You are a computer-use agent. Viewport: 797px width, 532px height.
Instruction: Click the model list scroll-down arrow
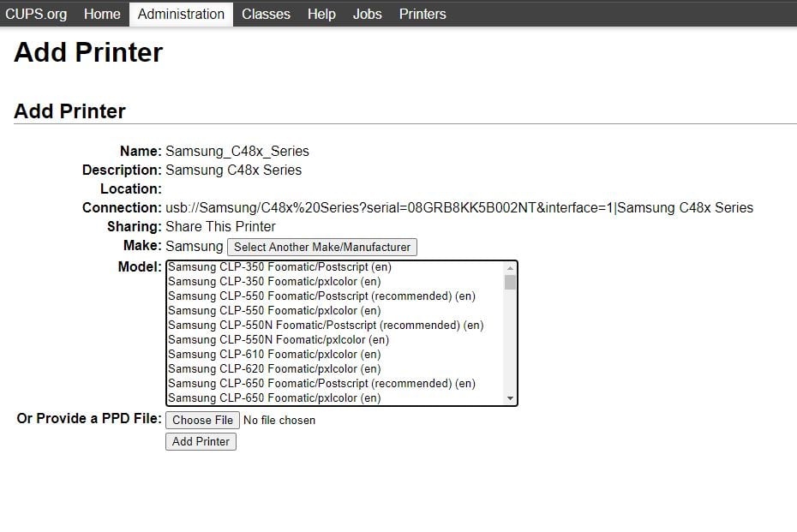(511, 398)
